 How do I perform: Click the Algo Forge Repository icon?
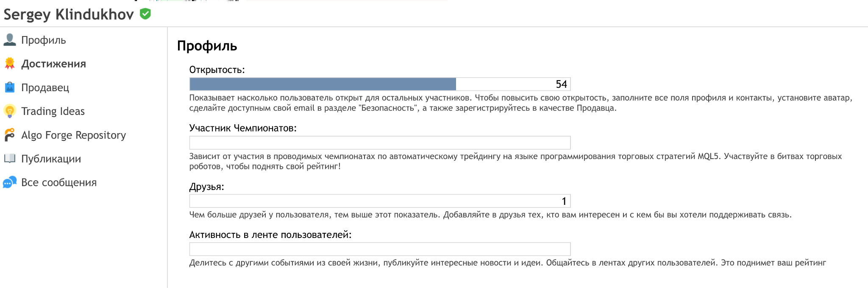[x=10, y=135]
